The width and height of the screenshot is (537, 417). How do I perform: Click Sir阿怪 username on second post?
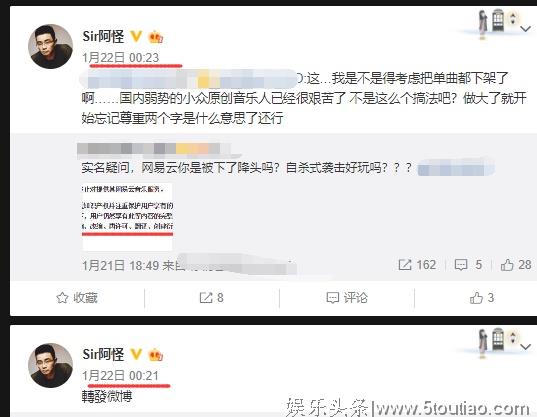103,354
